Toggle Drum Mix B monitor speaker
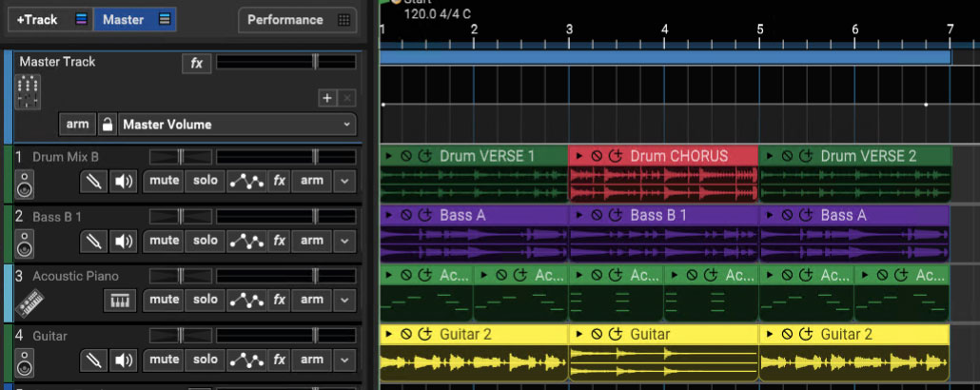Image resolution: width=980 pixels, height=390 pixels. coord(124,182)
